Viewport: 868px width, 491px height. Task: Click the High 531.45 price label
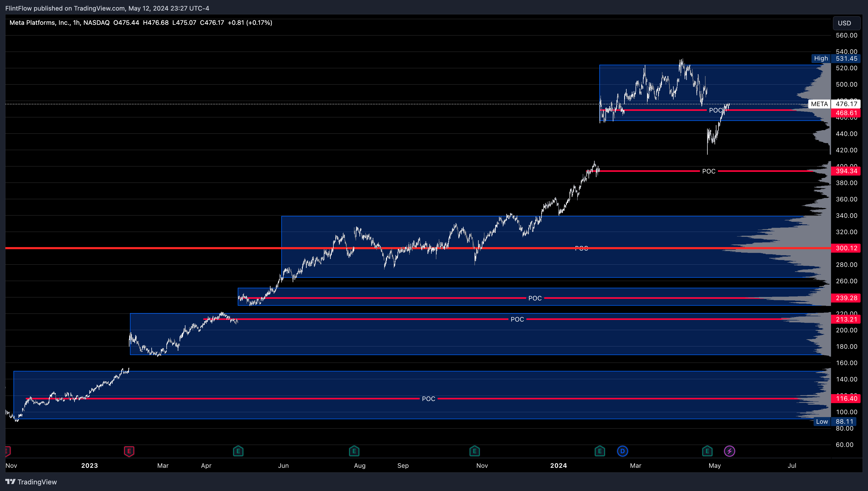836,58
